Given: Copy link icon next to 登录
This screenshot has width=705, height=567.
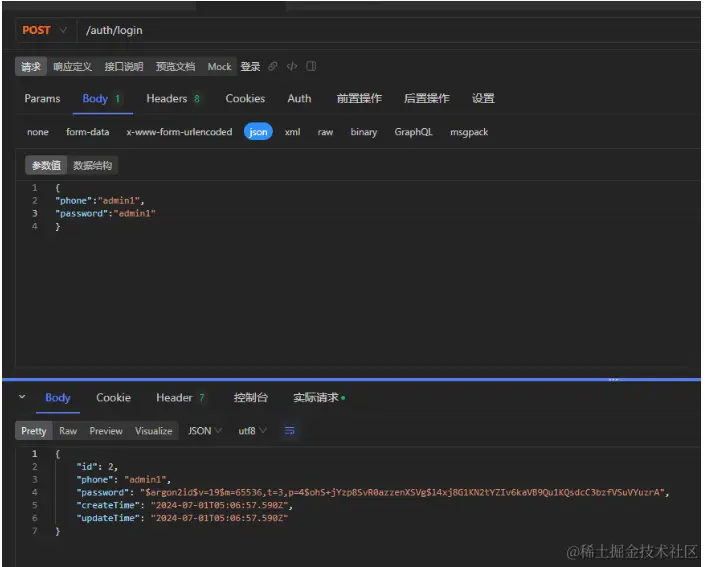Looking at the screenshot, I should [x=272, y=67].
